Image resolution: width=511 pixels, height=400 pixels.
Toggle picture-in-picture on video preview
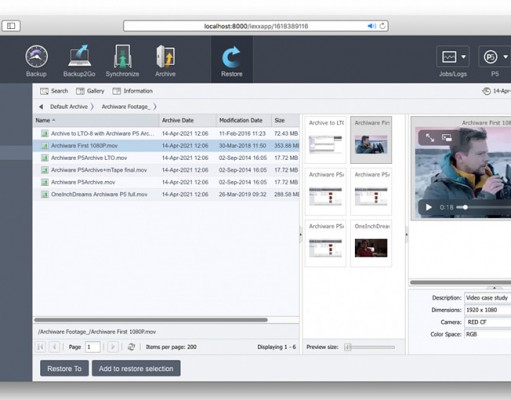tap(447, 138)
